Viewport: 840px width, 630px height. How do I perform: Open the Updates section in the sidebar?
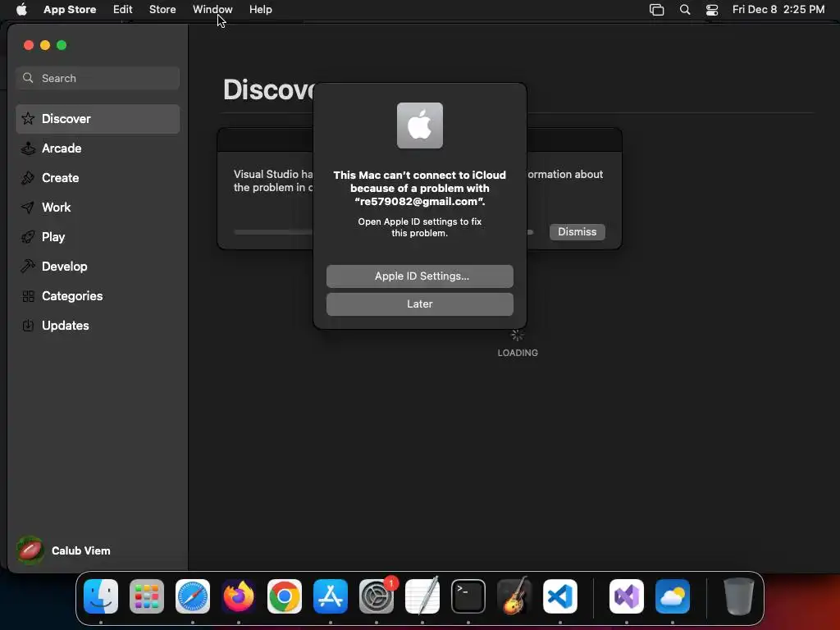click(98, 325)
